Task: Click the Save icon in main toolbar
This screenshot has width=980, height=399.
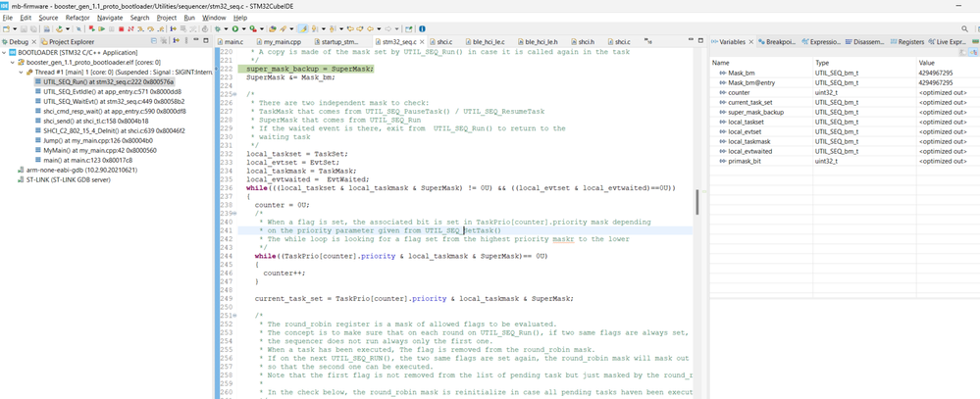Action: [x=24, y=28]
